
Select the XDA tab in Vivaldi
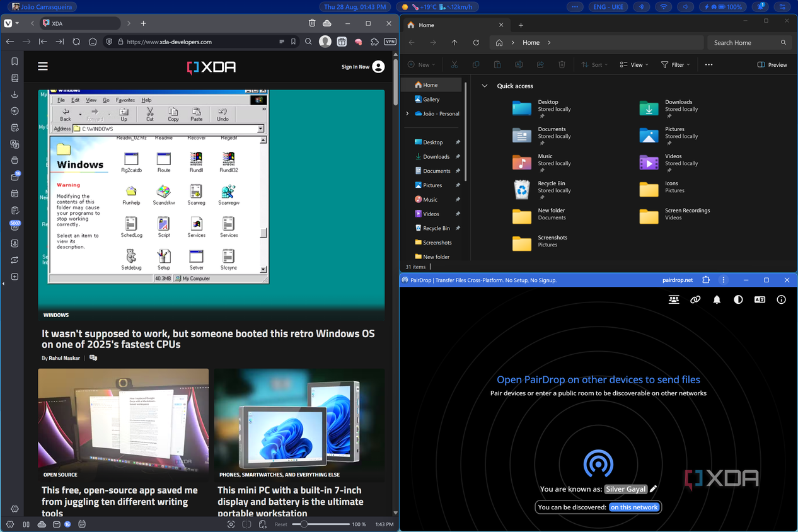coord(79,23)
